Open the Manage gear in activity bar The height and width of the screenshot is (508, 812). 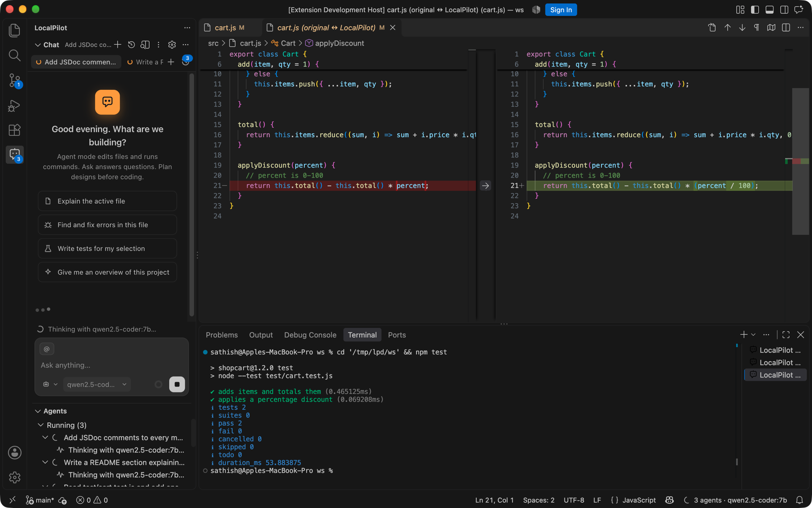(14, 477)
